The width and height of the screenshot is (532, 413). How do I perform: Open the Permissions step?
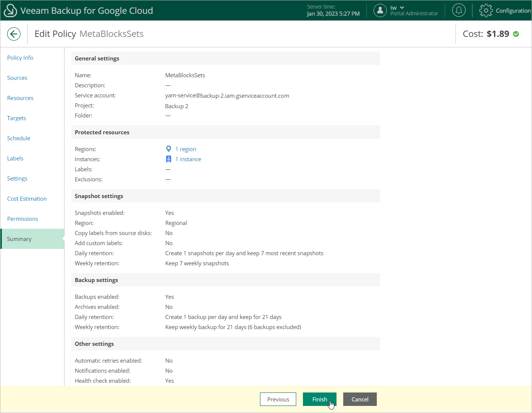tap(22, 219)
